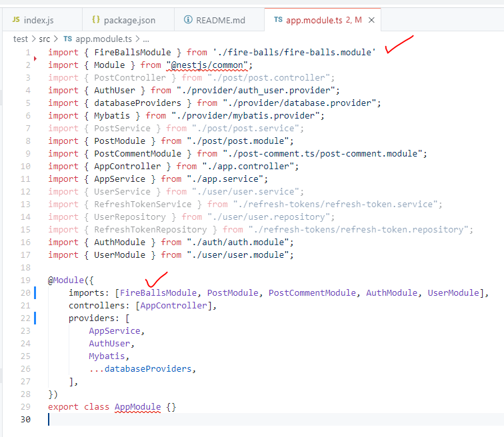
Task: Click FireBallsModule inside the imports array
Action: point(158,293)
